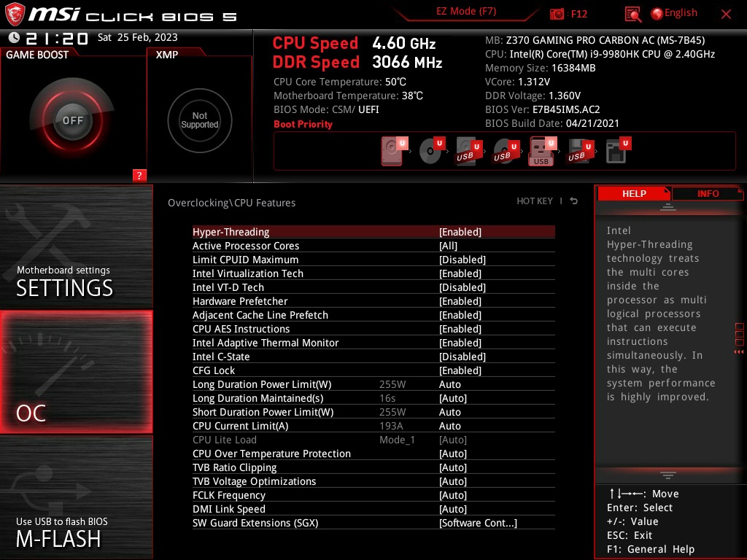Click Long Duration Power Limit(W) Auto field
This screenshot has width=747, height=560.
coord(449,384)
